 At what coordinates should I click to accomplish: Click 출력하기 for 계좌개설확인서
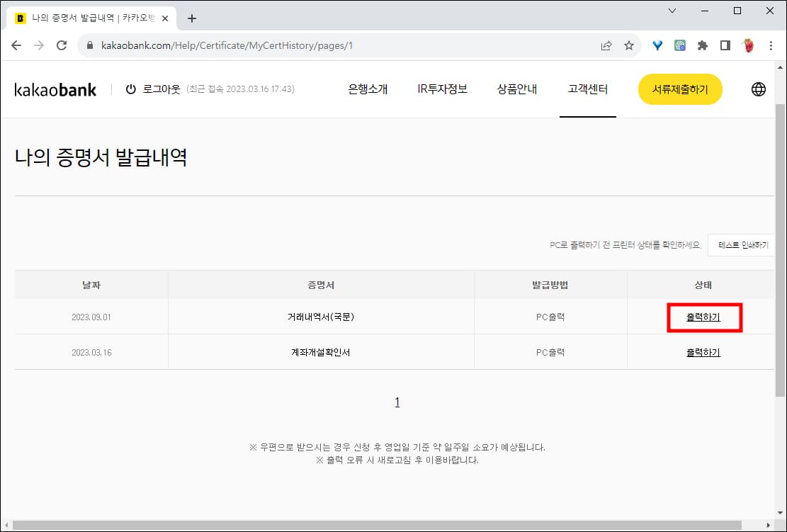[x=702, y=351]
